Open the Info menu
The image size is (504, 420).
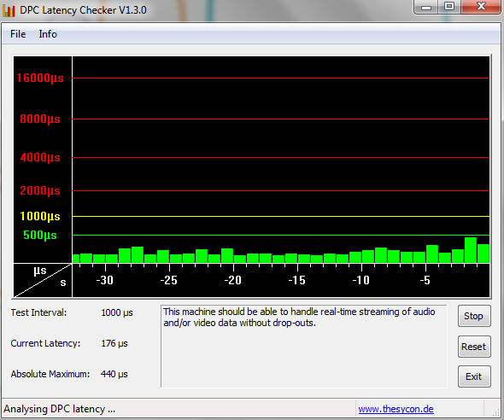pos(48,34)
